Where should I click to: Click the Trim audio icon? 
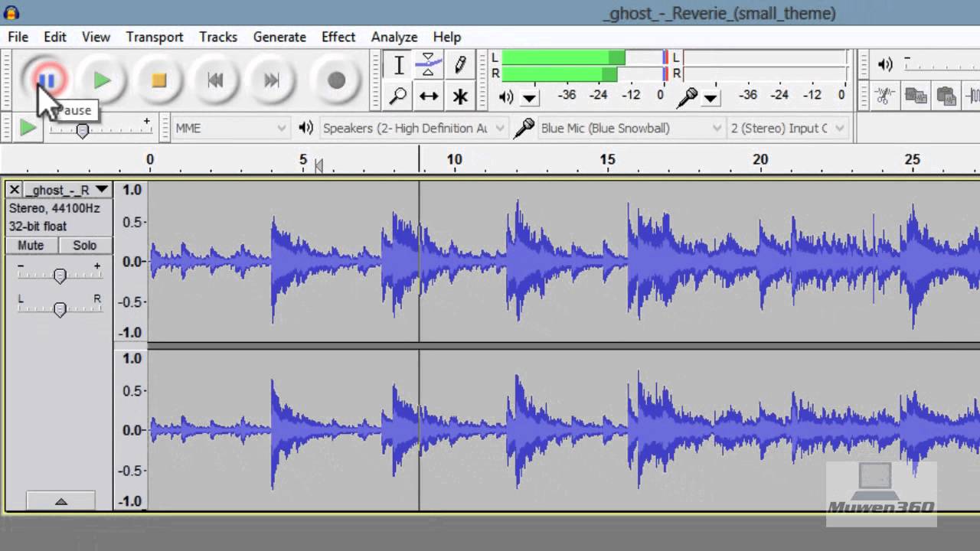974,96
